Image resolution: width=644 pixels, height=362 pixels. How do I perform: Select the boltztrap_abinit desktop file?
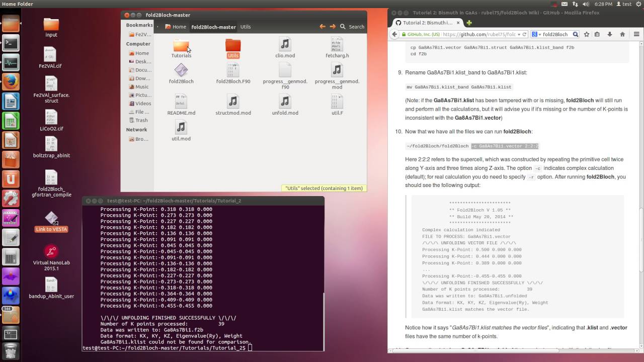click(x=51, y=147)
